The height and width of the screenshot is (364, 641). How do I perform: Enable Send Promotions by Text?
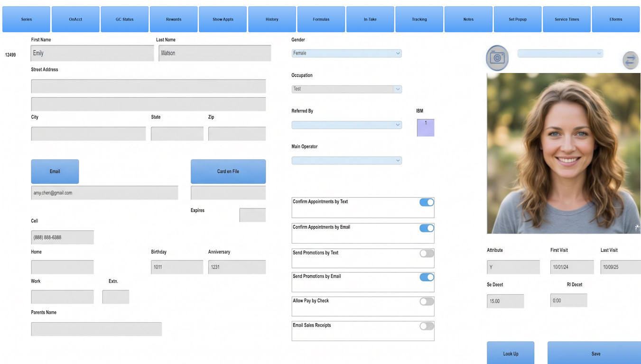[x=427, y=254]
